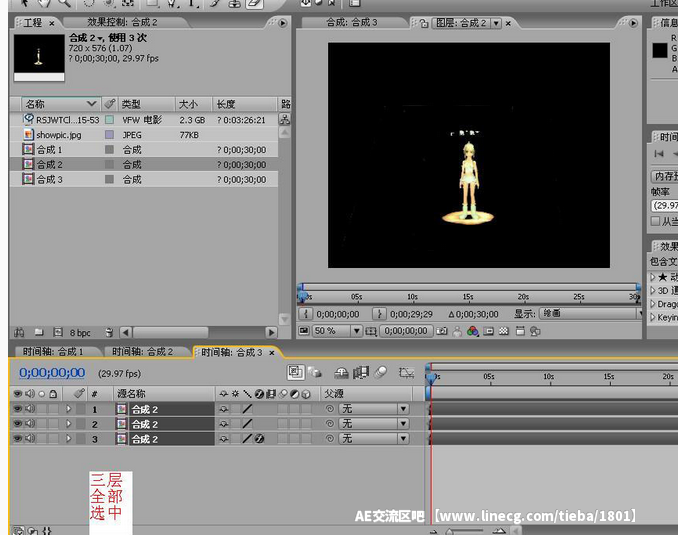This screenshot has height=535, width=678.
Task: Toggle quality switch on layer 1
Action: pyautogui.click(x=247, y=409)
